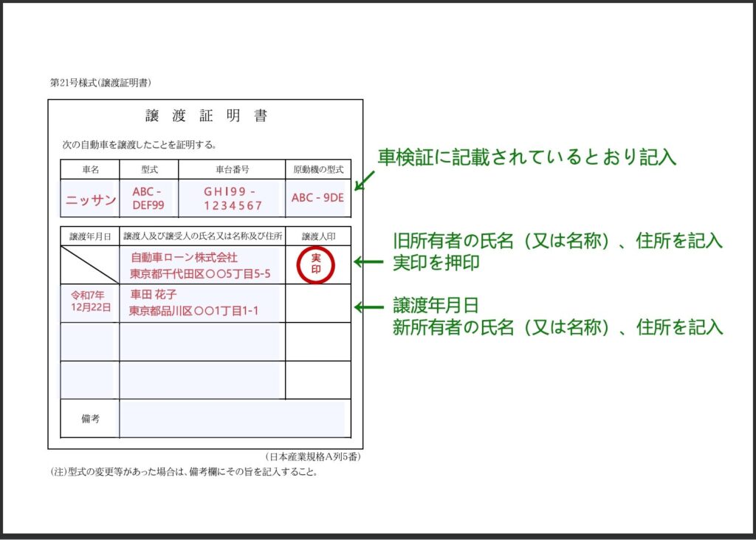Click the 車台番号 column header
This screenshot has height=540, width=756.
(232, 169)
